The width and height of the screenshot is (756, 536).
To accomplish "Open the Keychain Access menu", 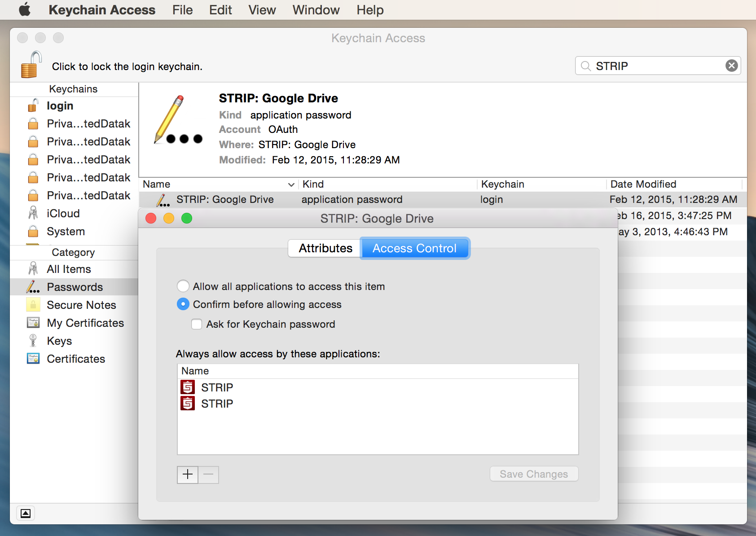I will click(102, 10).
